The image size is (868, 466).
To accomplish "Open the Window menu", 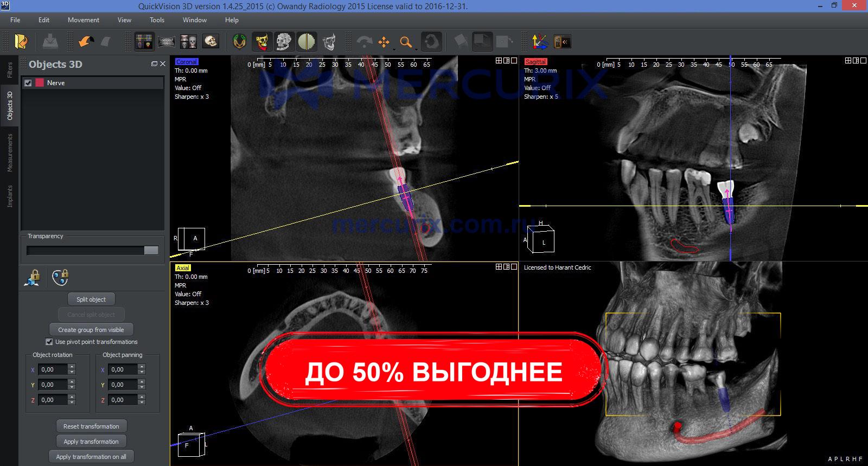I will click(195, 20).
